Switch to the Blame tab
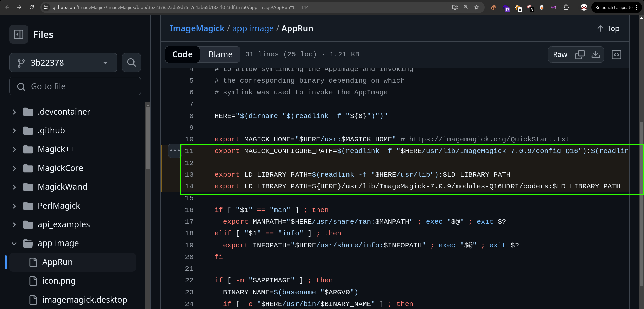Screen dimensions: 644x309 click(220, 54)
